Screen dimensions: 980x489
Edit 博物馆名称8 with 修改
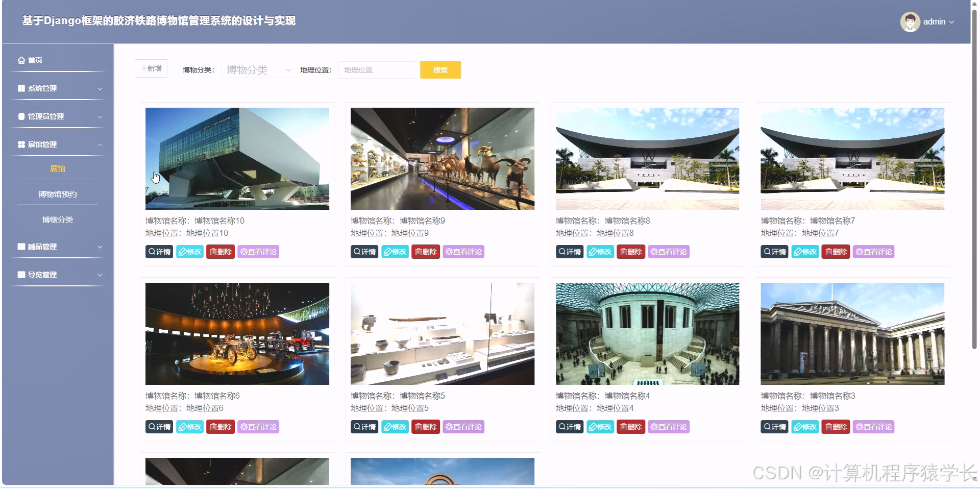point(600,252)
